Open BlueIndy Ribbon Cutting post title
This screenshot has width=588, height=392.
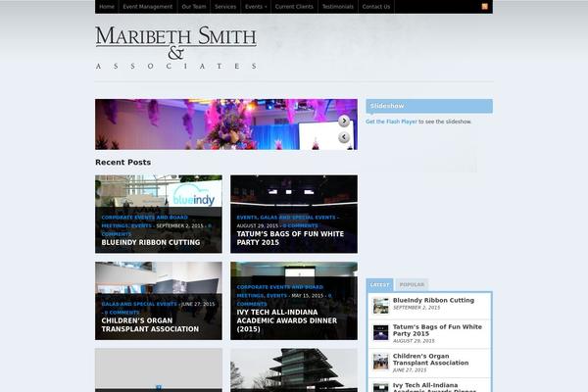pos(151,243)
